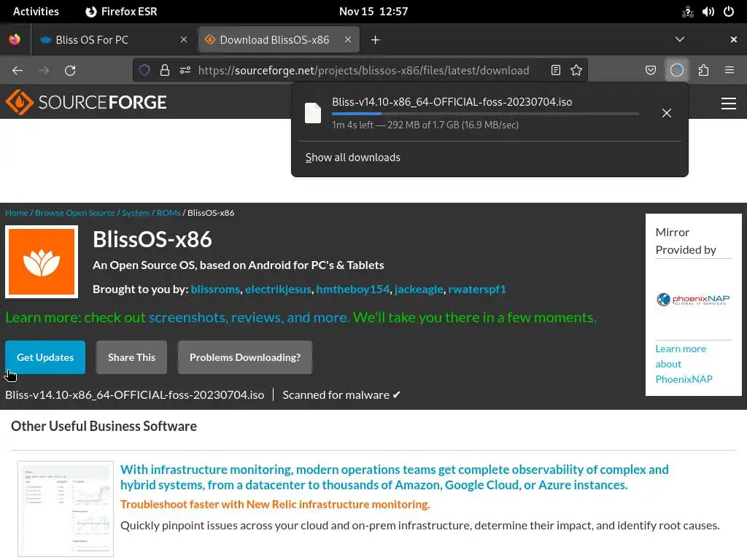Open the System breadcrumb link
Viewport: 747px width, 560px height.
[136, 213]
